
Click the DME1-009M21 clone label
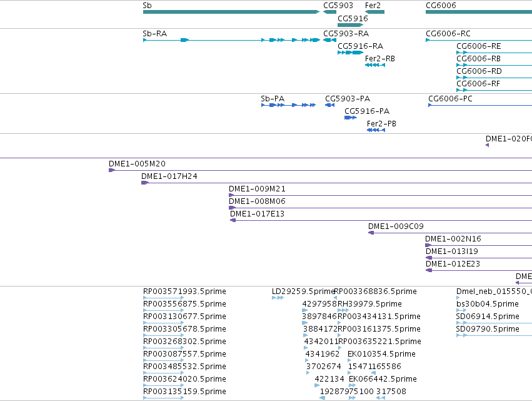(x=257, y=189)
